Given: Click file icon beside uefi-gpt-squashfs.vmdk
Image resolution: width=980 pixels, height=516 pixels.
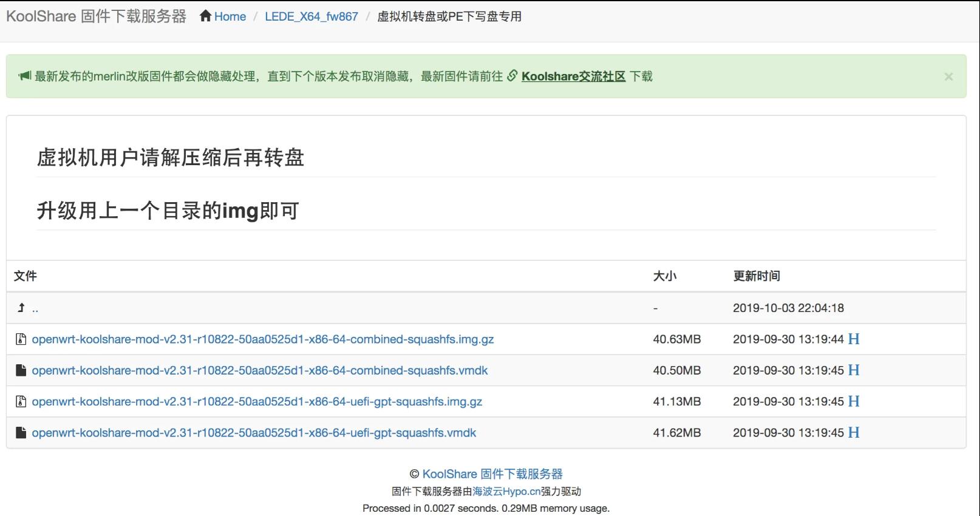Looking at the screenshot, I should (21, 433).
